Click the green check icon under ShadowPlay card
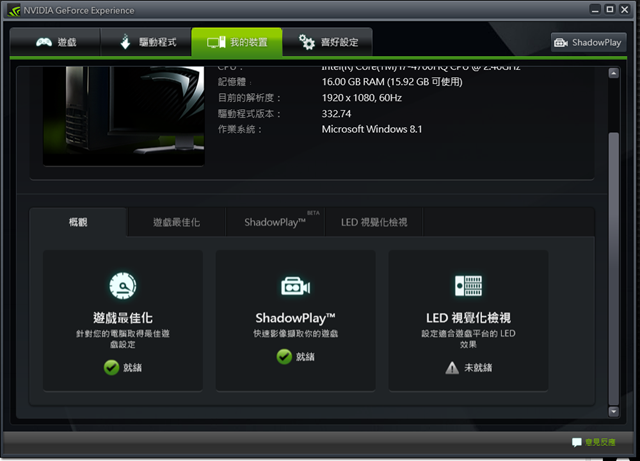The image size is (640, 461). click(284, 356)
